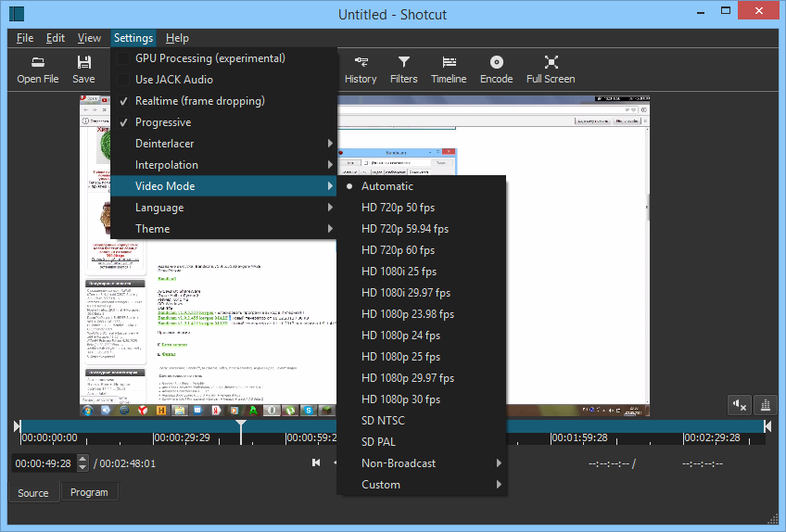Click the mute volume speaker icon
The width and height of the screenshot is (786, 532).
pyautogui.click(x=740, y=405)
